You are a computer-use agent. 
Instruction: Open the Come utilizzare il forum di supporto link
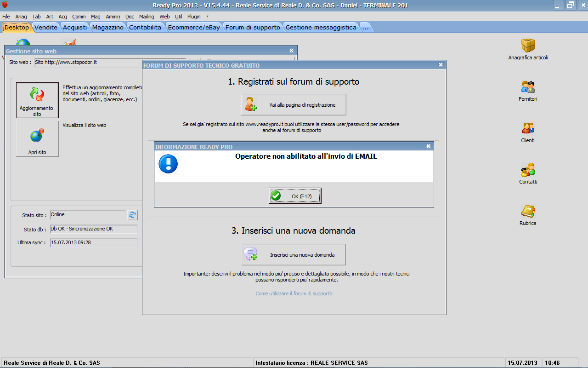294,293
